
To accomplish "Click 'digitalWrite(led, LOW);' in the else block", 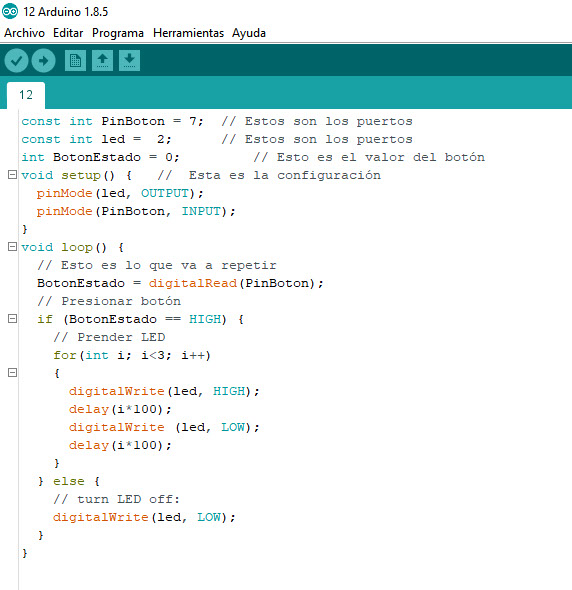I will pos(144,517).
